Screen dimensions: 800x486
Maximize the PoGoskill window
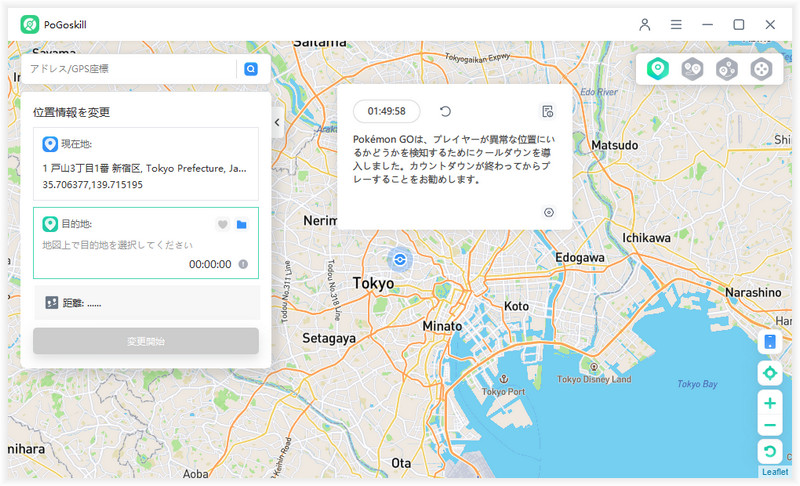pos(739,24)
